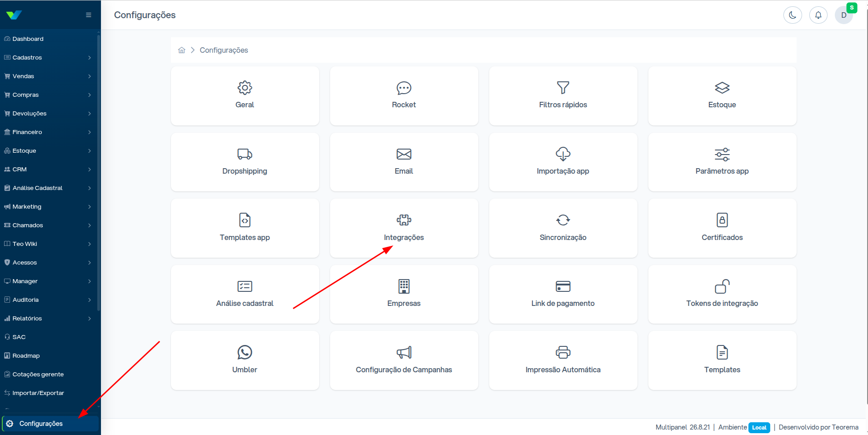Open the Empresas building card
Screen dimensions: 868x435
404,295
